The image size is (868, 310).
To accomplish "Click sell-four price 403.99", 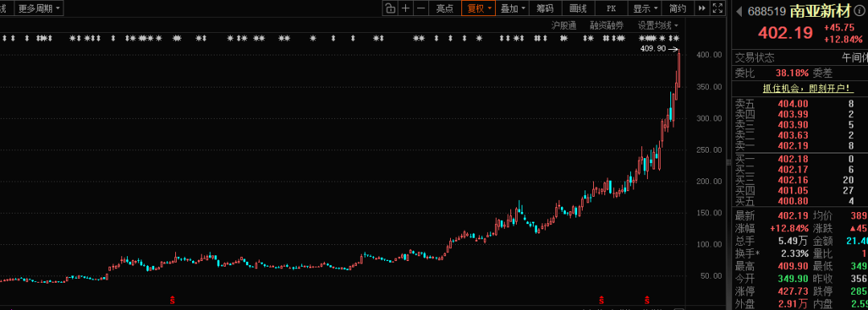I will tap(792, 114).
